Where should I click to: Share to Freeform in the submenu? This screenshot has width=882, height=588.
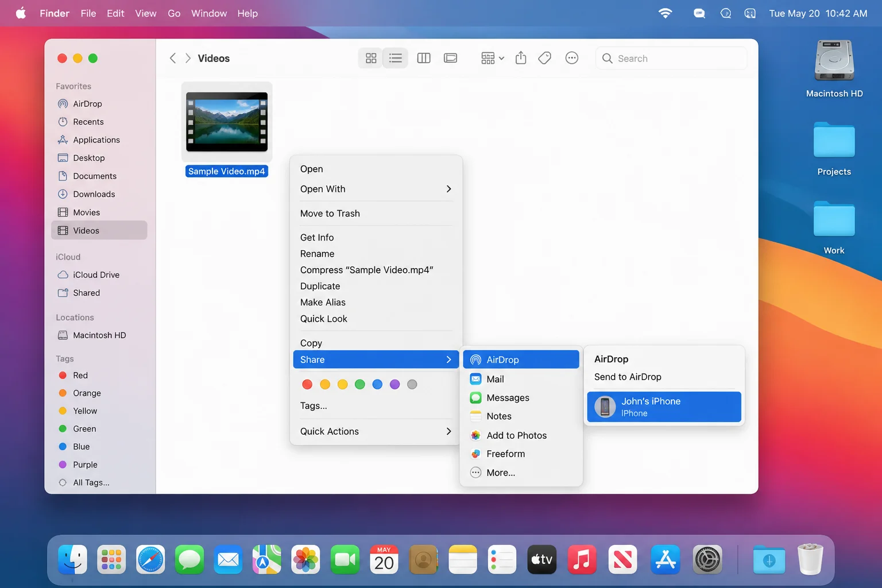pyautogui.click(x=521, y=454)
